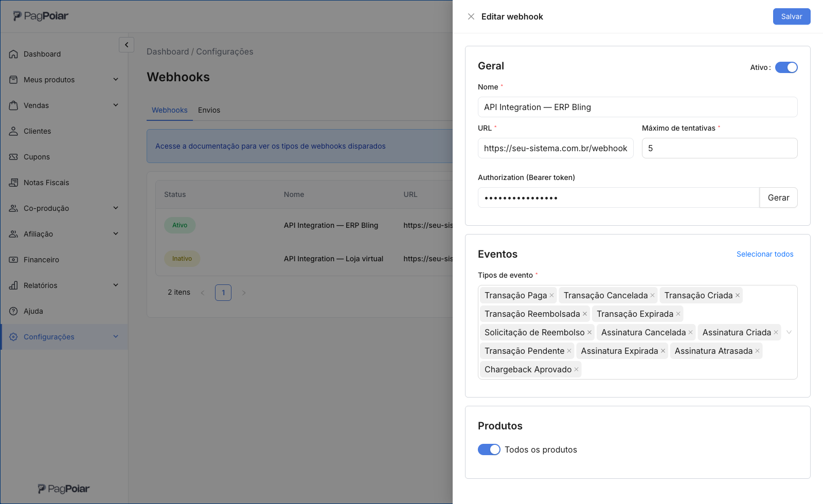Click the Meus produtos box icon
The height and width of the screenshot is (504, 823).
coord(13,80)
